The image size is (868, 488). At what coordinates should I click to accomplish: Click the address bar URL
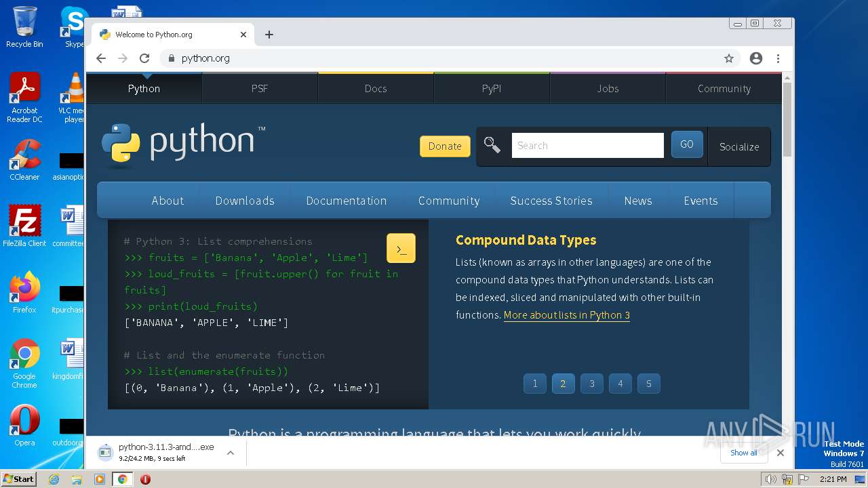(205, 58)
